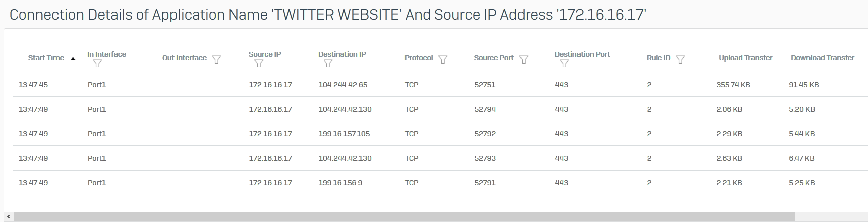Sort by the Upload Transfer header
The width and height of the screenshot is (868, 222).
745,58
